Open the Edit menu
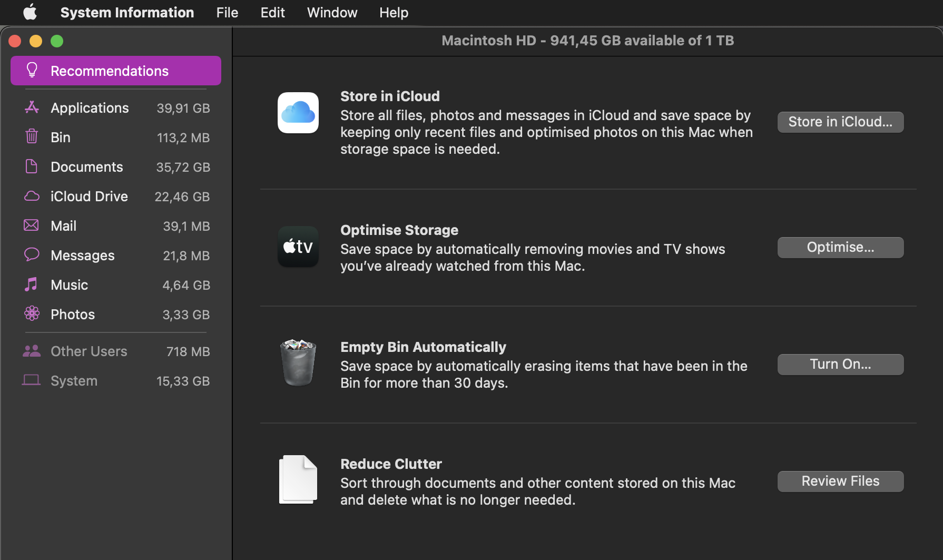Screen dimensions: 943x560 (x=272, y=12)
